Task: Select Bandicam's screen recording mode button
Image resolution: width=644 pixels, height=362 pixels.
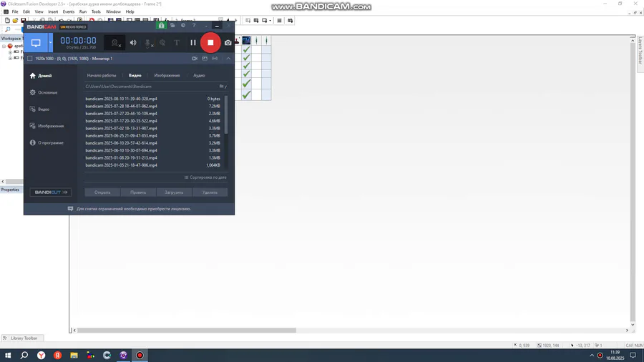Action: click(x=36, y=43)
